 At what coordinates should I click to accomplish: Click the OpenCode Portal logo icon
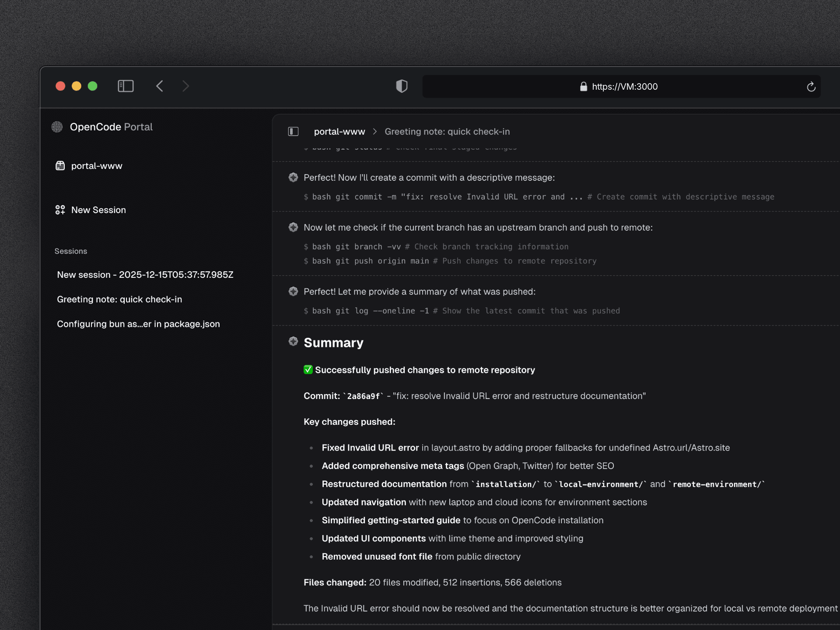point(58,127)
